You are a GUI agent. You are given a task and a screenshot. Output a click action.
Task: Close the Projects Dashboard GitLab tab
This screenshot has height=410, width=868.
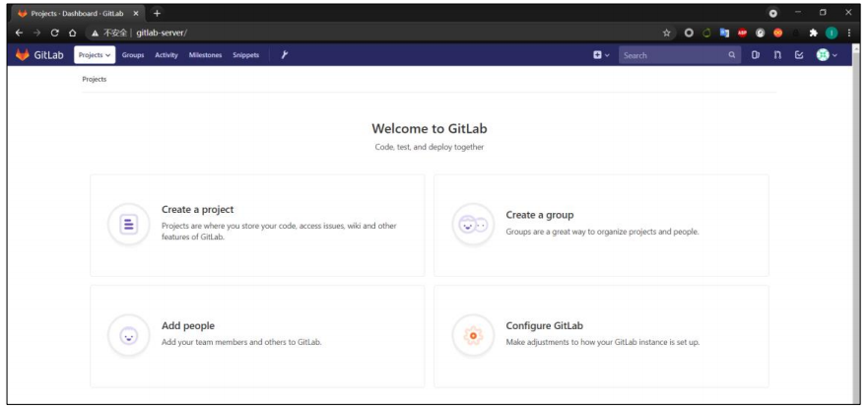[136, 13]
